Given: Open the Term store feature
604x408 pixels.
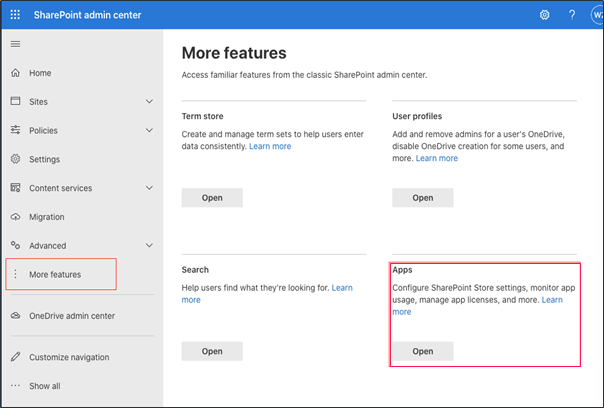Looking at the screenshot, I should point(212,198).
